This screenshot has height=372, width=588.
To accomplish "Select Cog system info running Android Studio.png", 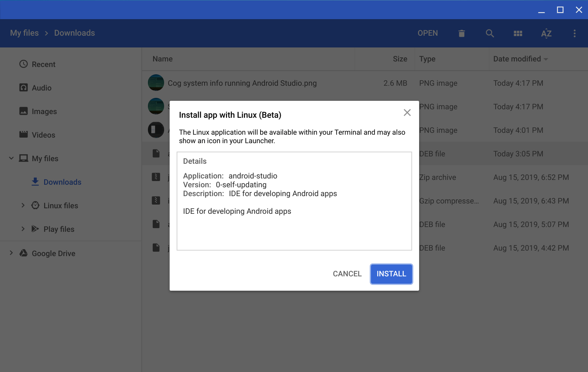I will [x=242, y=83].
